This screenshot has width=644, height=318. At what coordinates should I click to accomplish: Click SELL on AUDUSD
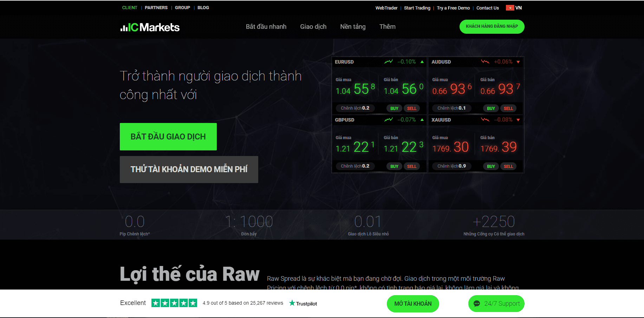[x=508, y=108]
